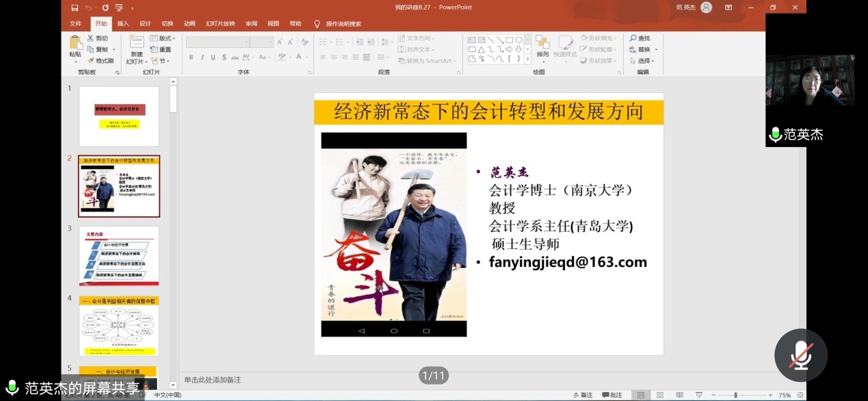Screen dimensions: 868x401
Task: Switch to the Insert (插入) ribbon tab
Action: pos(124,23)
